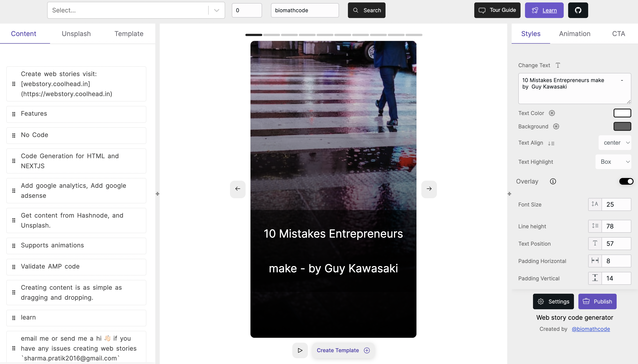Click the Font Size icon
Image resolution: width=638 pixels, height=364 pixels.
click(x=595, y=204)
